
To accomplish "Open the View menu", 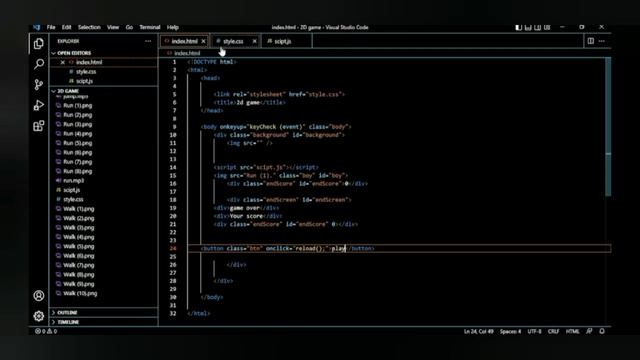I will 113,27.
